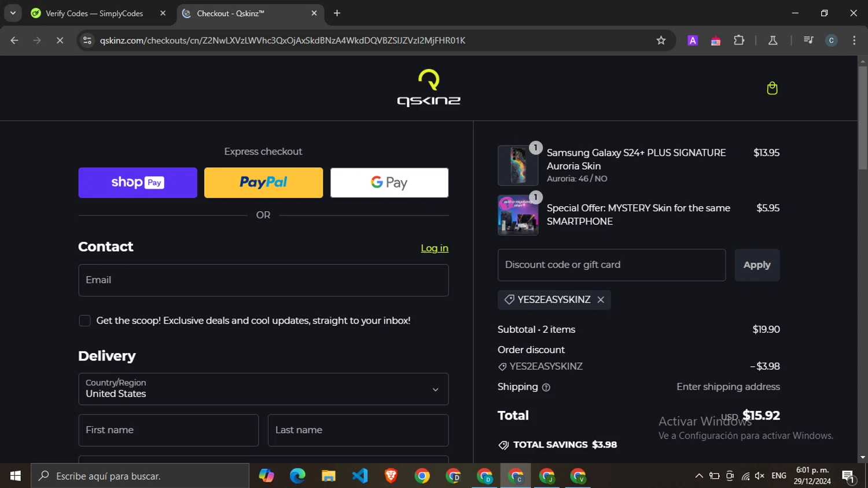Click the muted volume tray icon

pyautogui.click(x=760, y=476)
